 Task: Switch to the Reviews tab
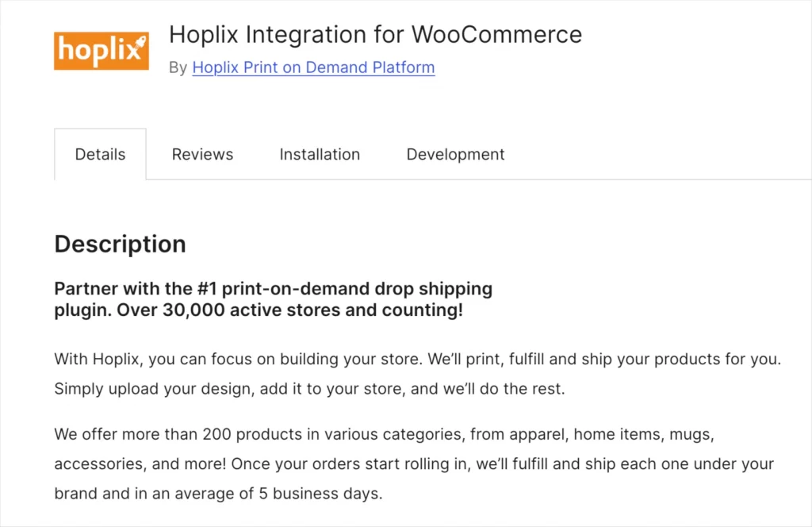click(x=202, y=154)
